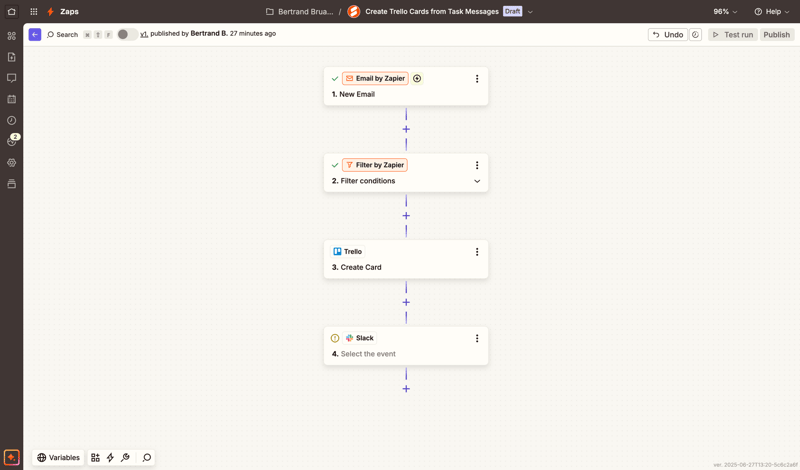Add a step after the Slack step
The image size is (800, 470).
point(406,389)
